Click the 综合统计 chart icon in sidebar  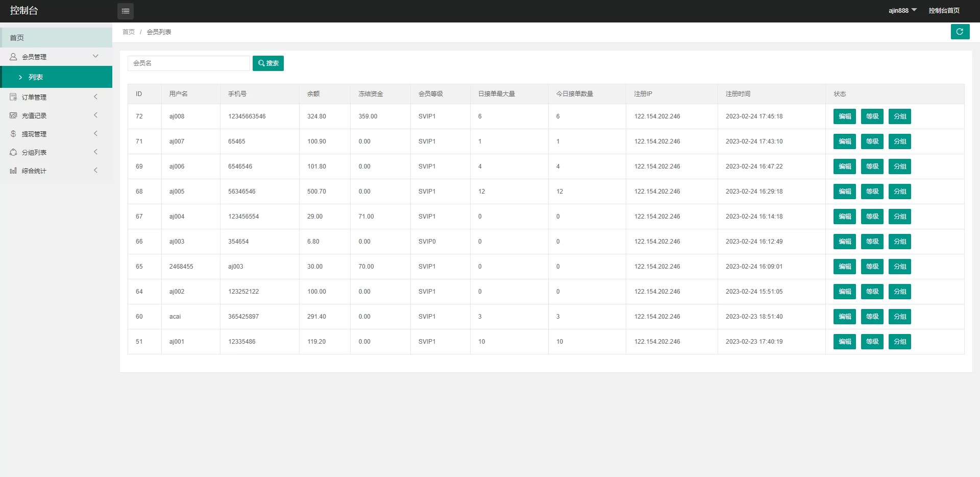click(13, 171)
